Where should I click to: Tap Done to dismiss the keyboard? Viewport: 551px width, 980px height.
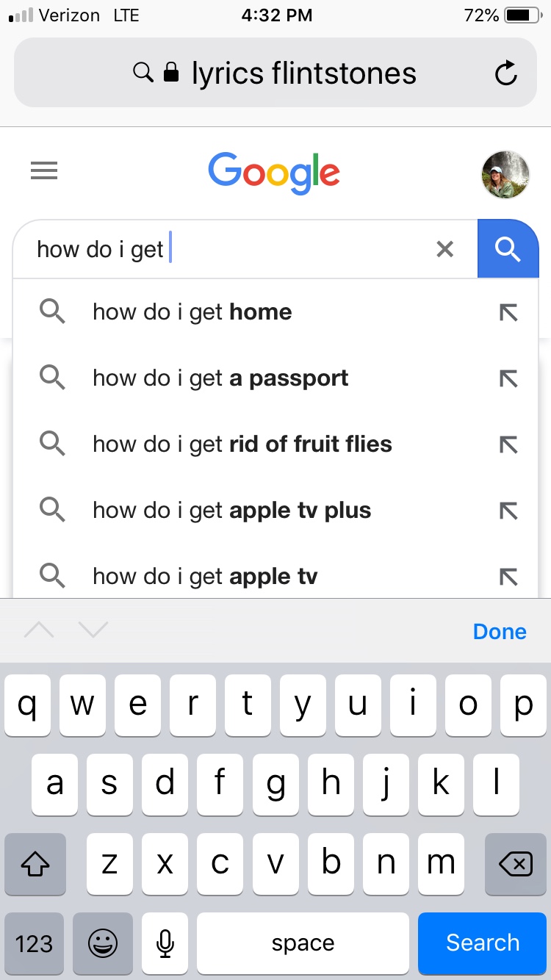click(500, 632)
